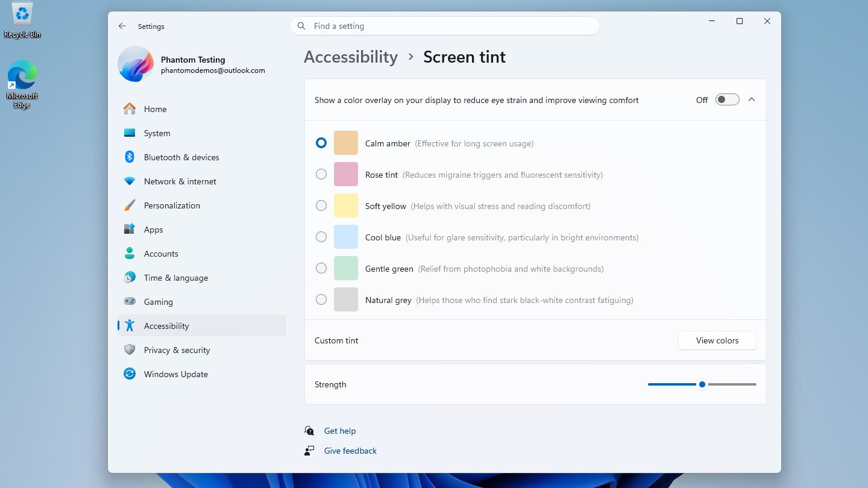Open View colors for custom tint
The width and height of the screenshot is (868, 488).
[x=717, y=340]
